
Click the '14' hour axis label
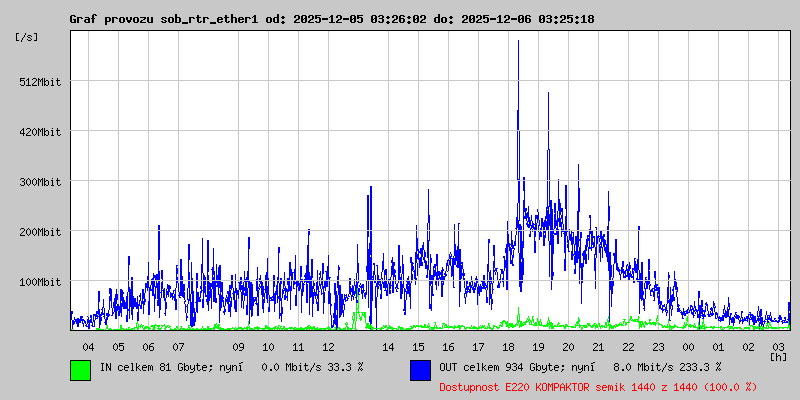pos(388,347)
